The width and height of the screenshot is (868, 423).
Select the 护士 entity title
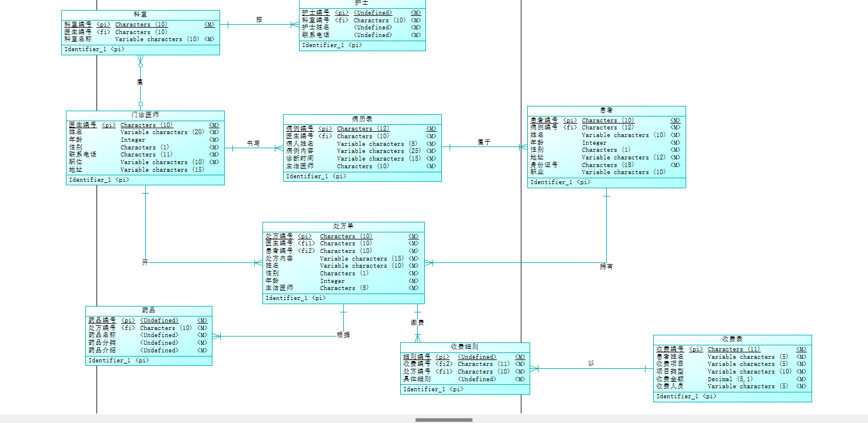[362, 3]
